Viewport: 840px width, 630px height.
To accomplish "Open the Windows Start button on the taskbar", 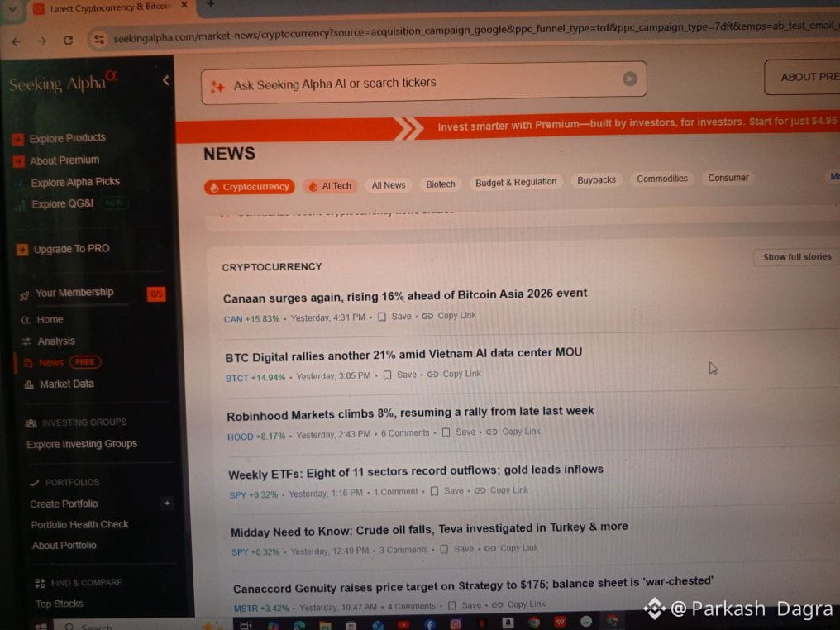I will tap(41, 625).
